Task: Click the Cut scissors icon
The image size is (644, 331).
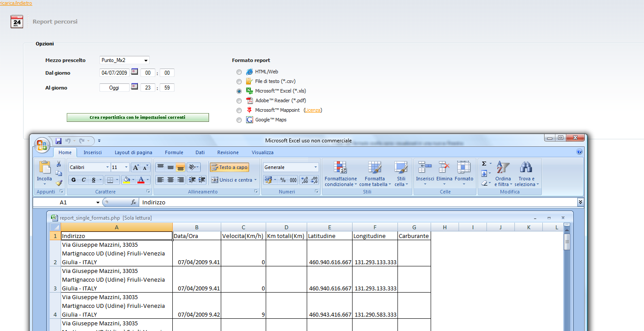Action: (x=58, y=164)
